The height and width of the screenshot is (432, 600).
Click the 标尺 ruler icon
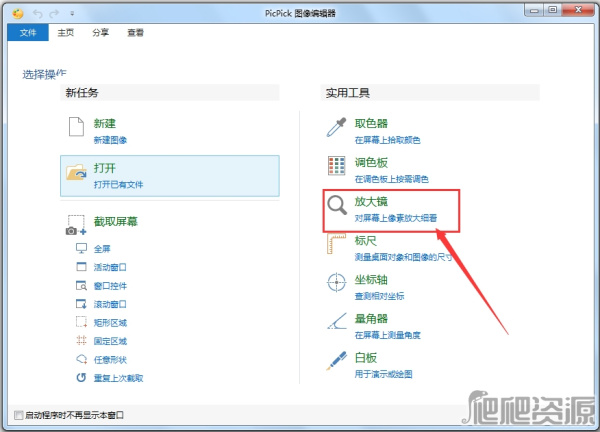(336, 244)
